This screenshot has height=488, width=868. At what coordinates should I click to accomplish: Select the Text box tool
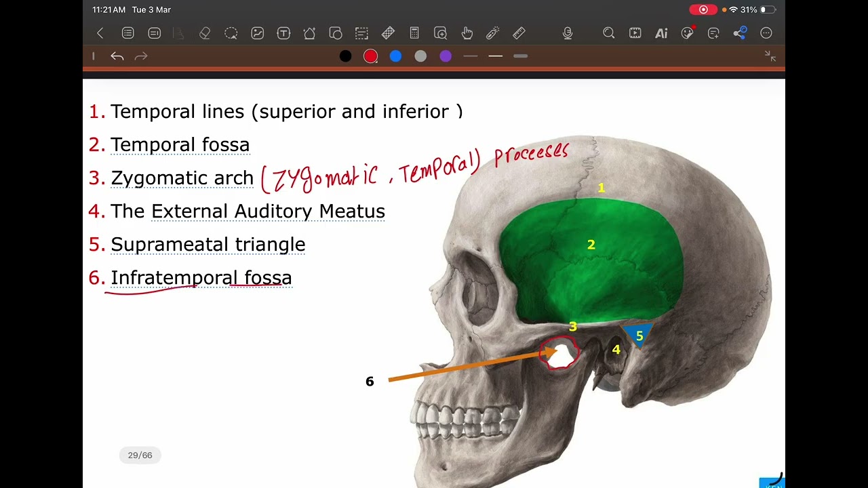click(x=283, y=33)
